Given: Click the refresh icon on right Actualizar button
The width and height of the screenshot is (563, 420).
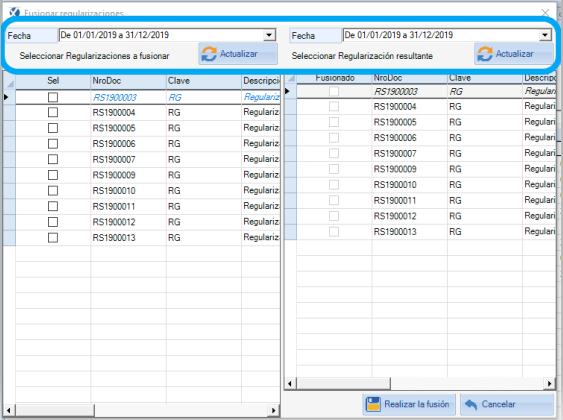Looking at the screenshot, I should (484, 54).
